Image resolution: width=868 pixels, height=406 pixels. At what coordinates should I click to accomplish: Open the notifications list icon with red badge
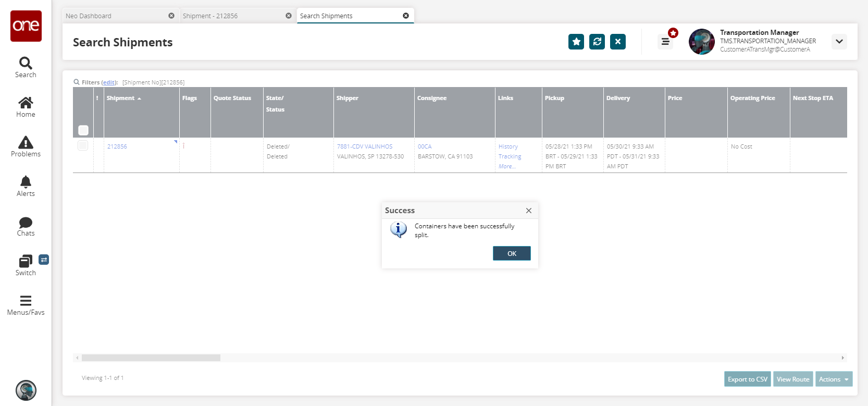[x=665, y=42]
